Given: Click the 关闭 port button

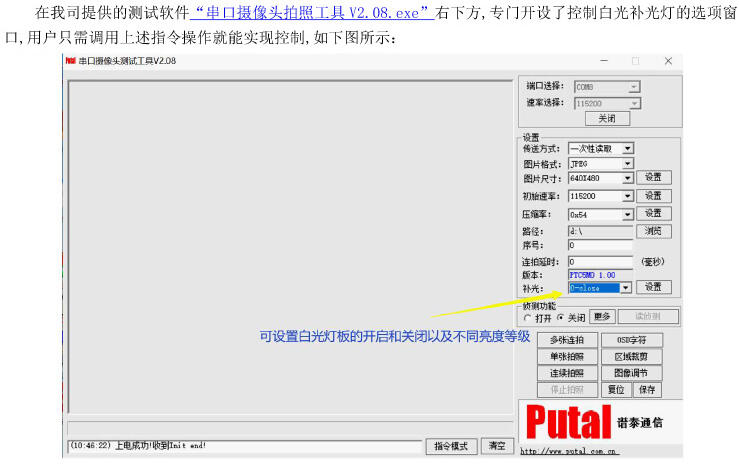Looking at the screenshot, I should (606, 118).
